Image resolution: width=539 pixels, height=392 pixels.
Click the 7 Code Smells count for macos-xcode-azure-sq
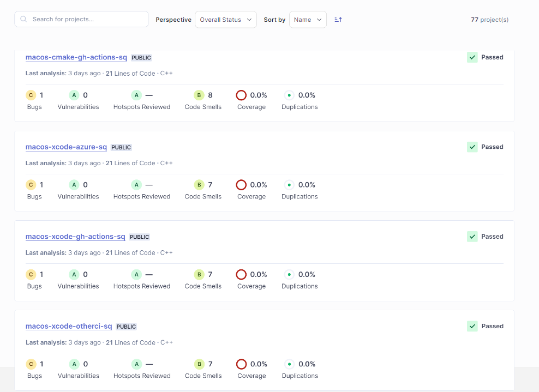211,185
